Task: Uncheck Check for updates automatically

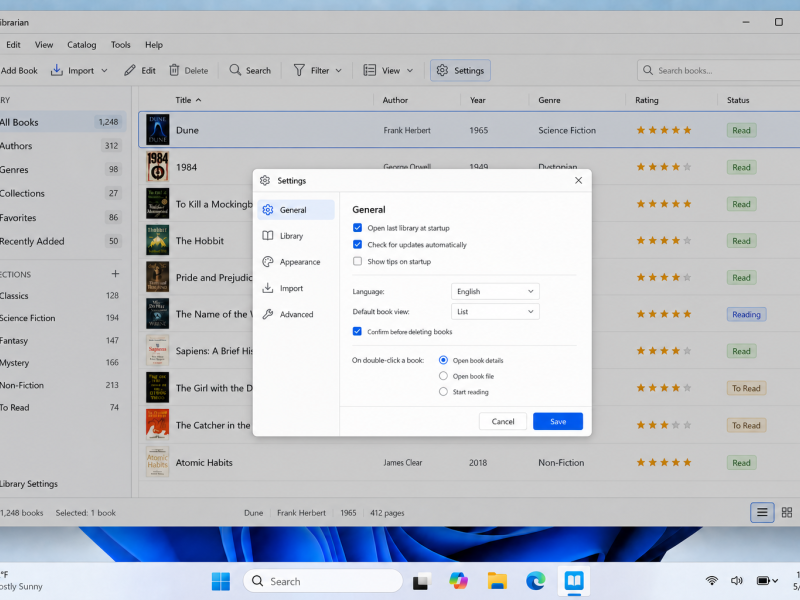Action: click(357, 244)
